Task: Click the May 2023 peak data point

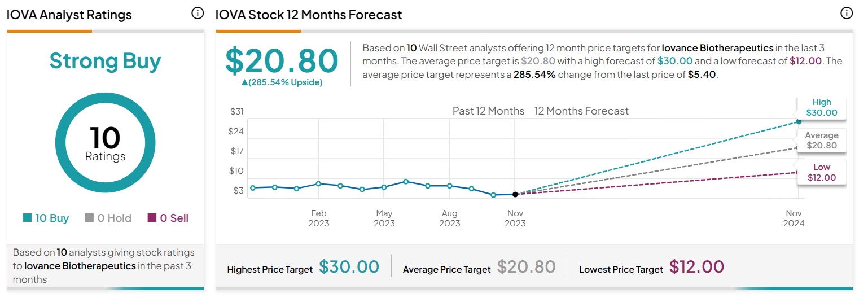Action: pos(406,182)
